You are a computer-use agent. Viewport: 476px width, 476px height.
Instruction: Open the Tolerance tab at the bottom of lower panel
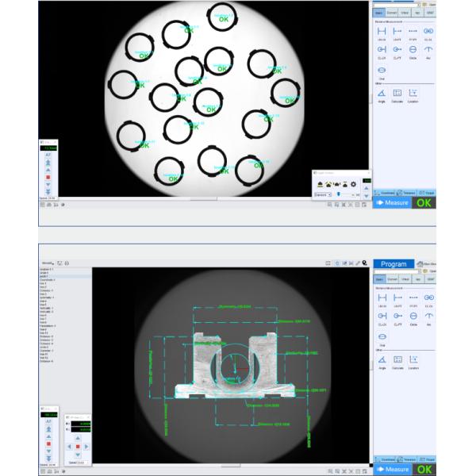coord(409,459)
